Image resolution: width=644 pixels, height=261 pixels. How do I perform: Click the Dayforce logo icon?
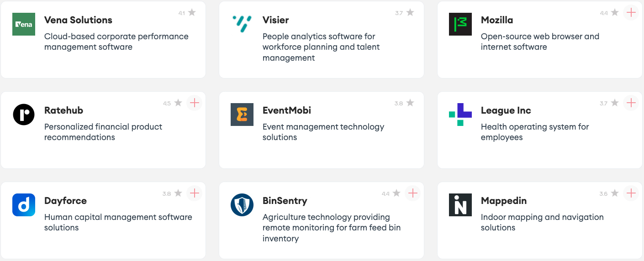point(24,205)
